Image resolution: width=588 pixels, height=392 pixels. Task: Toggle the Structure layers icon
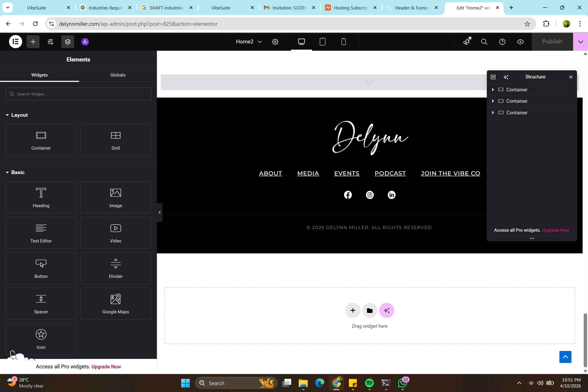coord(68,41)
